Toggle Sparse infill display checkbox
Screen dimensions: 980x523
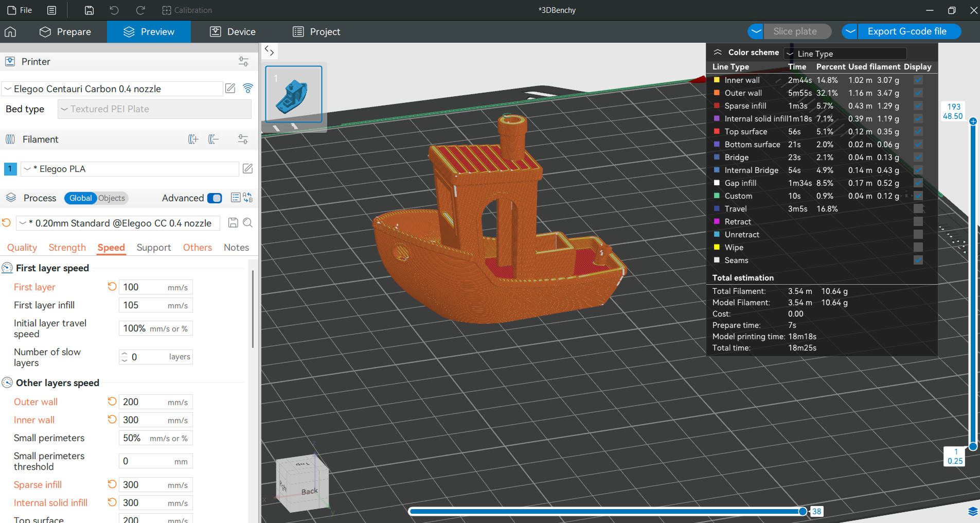click(x=918, y=106)
